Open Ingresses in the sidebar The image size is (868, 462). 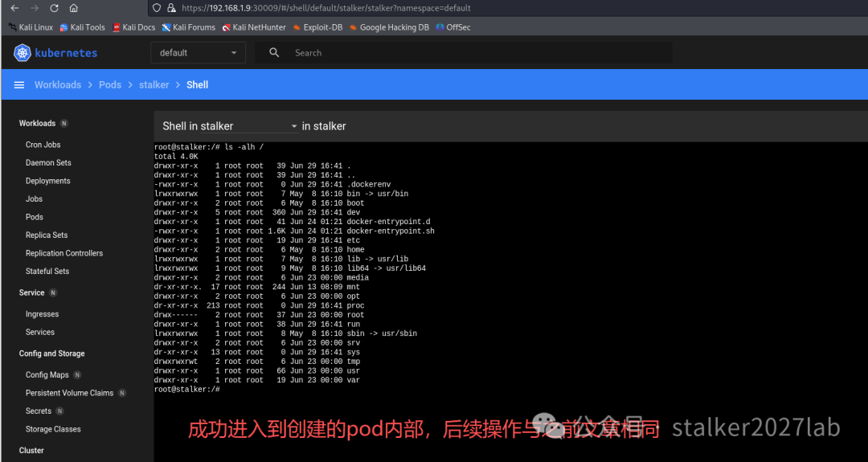(42, 314)
